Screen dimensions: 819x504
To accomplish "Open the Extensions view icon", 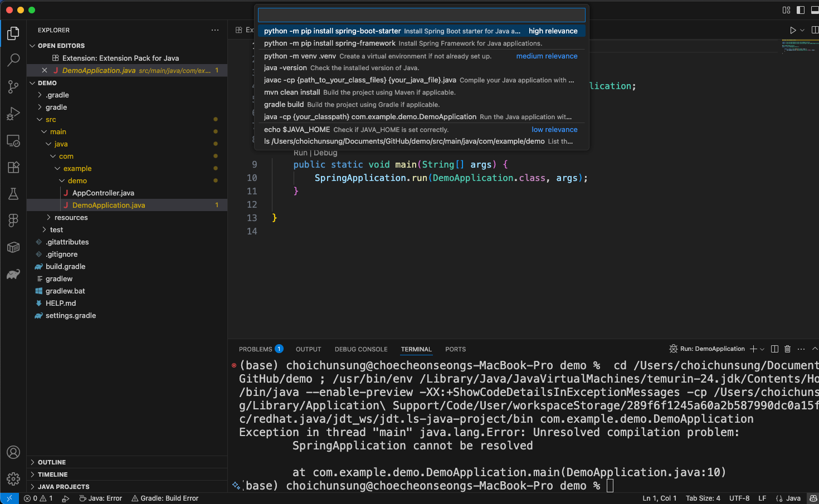I will (x=13, y=167).
